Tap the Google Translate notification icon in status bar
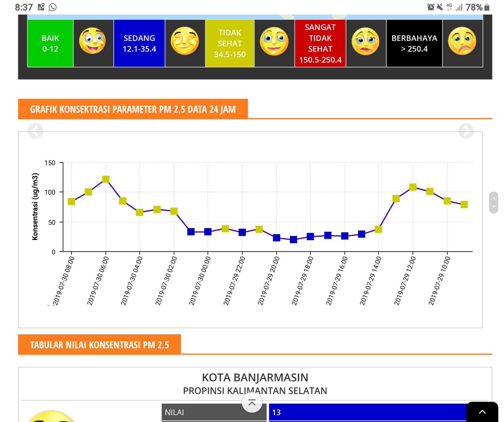Image resolution: width=504 pixels, height=422 pixels. (x=41, y=7)
